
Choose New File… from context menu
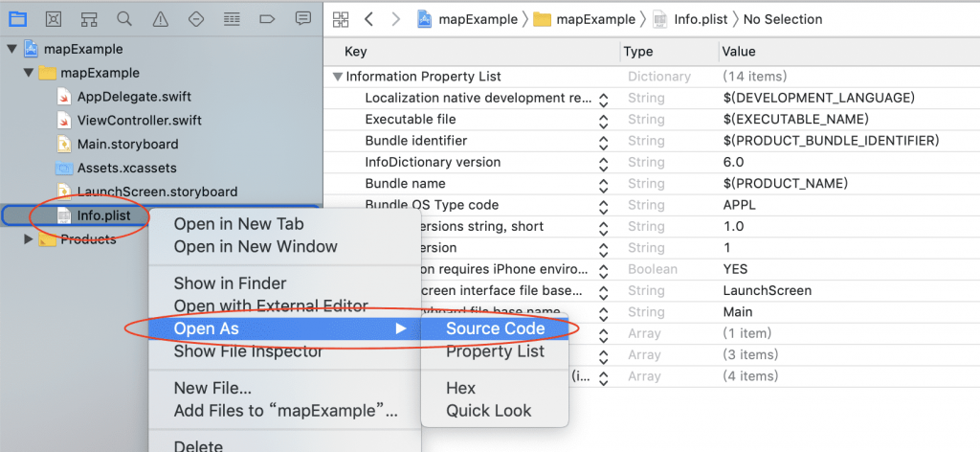tap(212, 388)
